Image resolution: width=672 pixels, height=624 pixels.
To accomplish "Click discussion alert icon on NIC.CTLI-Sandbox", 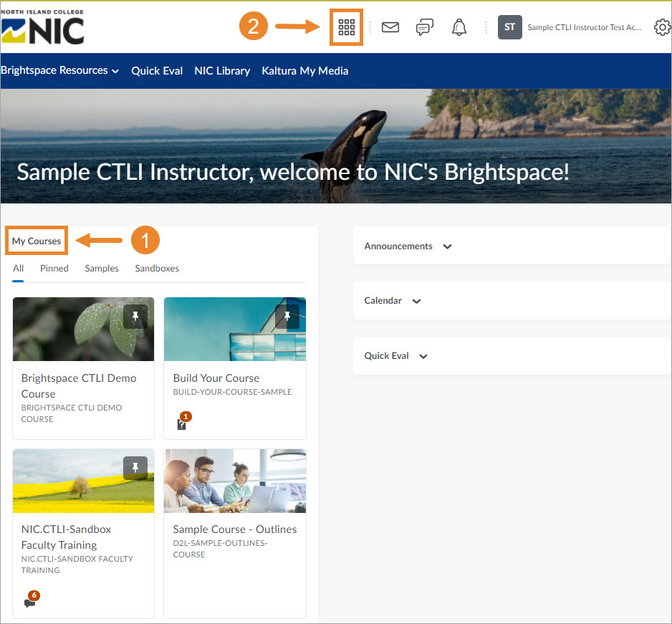I will 30,602.
